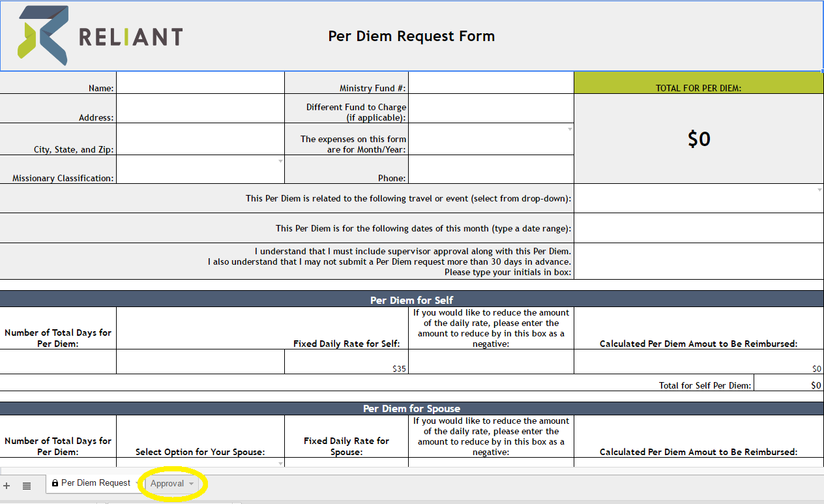Viewport: 824px width, 504px height.
Task: Switch to the Approval sheet tab
Action: pos(167,483)
